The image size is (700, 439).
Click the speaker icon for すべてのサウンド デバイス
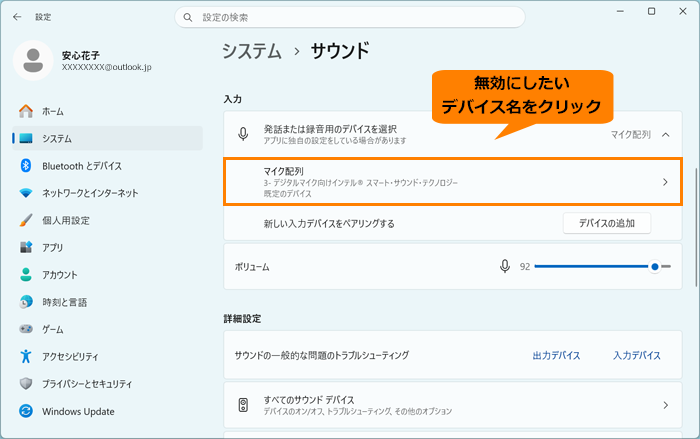[x=243, y=405]
